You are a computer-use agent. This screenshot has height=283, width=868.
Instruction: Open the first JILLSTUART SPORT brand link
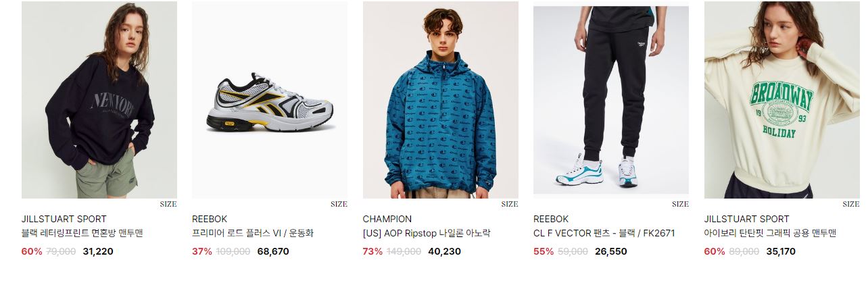[x=64, y=219]
